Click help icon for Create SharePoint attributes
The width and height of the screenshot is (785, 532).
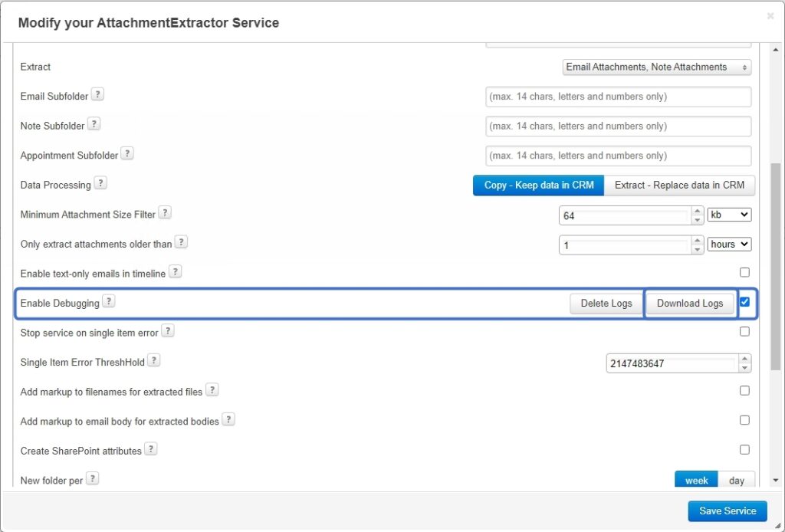[151, 449]
